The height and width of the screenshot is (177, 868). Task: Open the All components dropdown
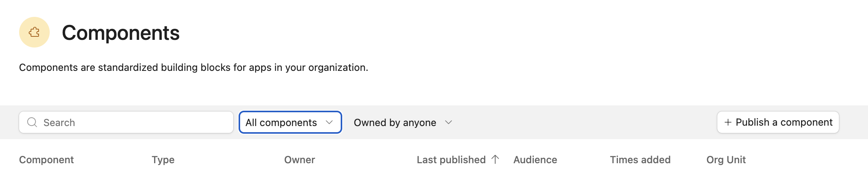pos(290,122)
